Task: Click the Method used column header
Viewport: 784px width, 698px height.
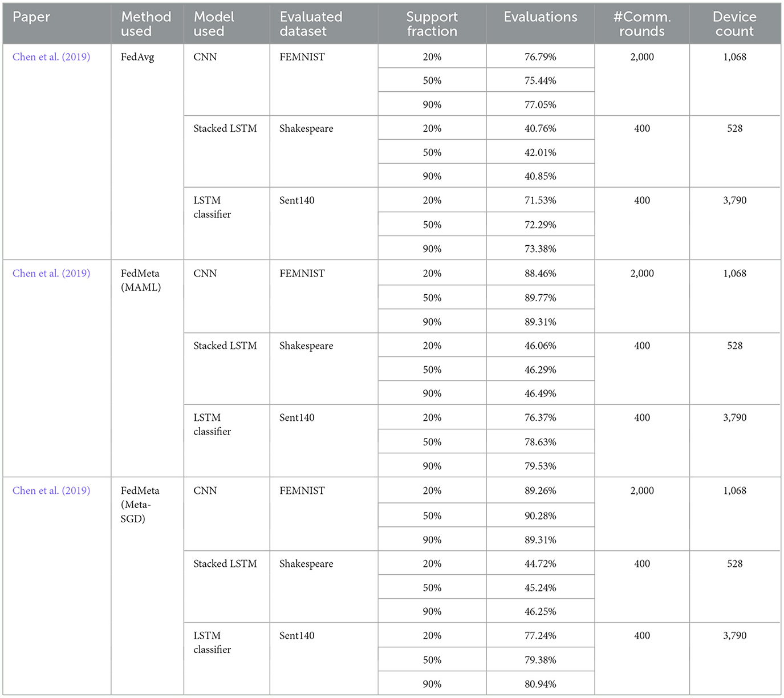Action: (146, 24)
